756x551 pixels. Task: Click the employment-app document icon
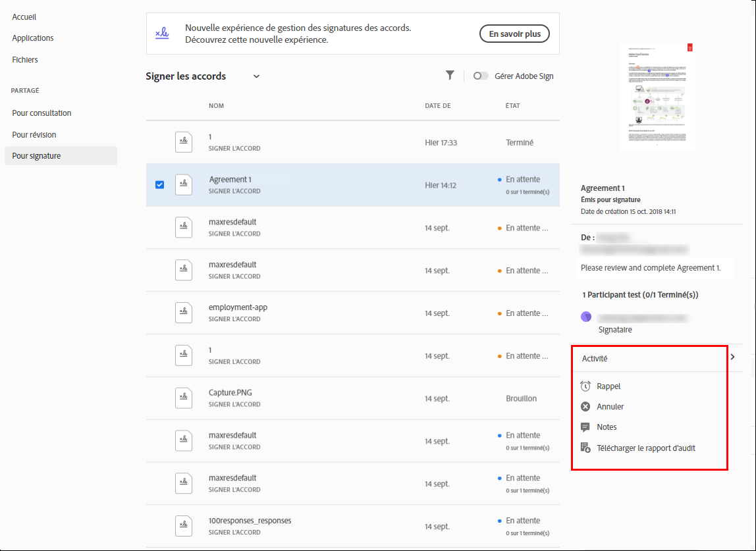click(x=184, y=313)
